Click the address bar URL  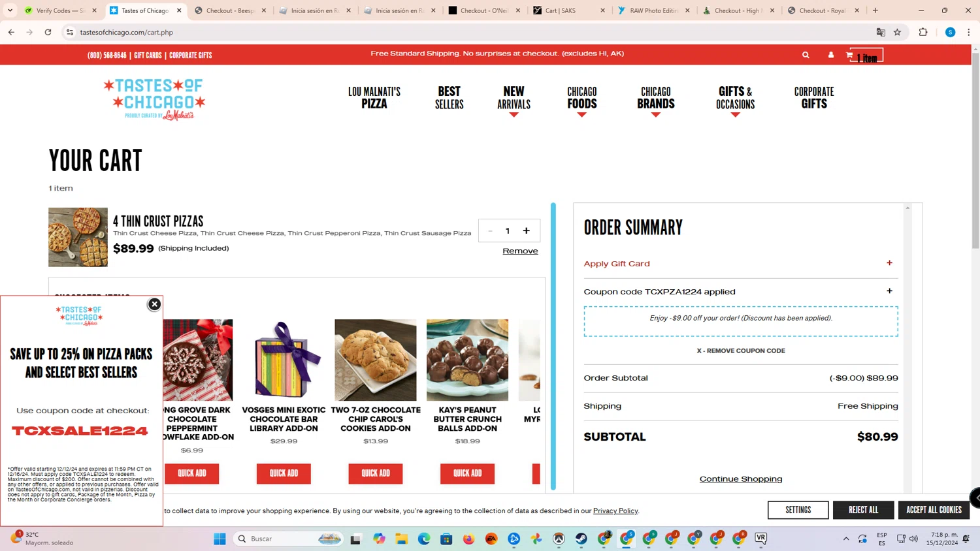pos(127,32)
